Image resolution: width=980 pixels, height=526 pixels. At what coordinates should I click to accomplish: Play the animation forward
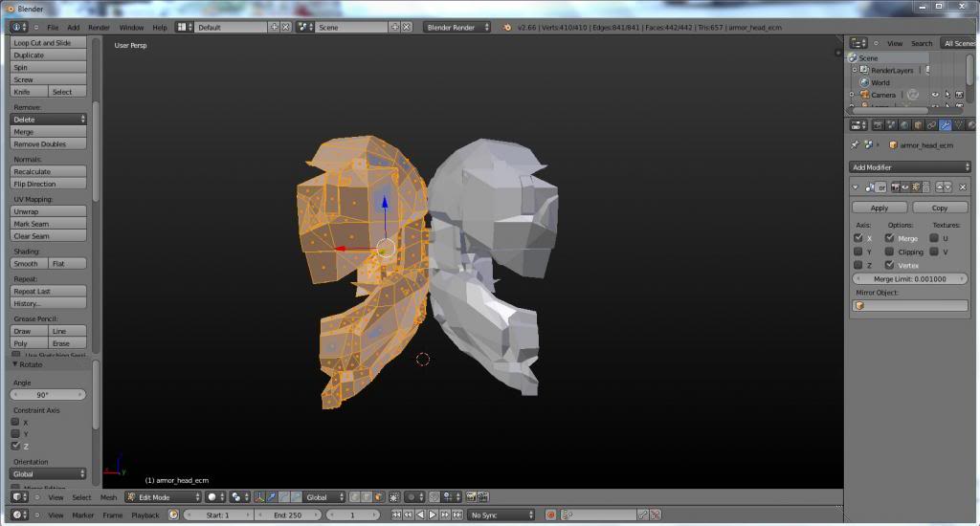click(433, 515)
